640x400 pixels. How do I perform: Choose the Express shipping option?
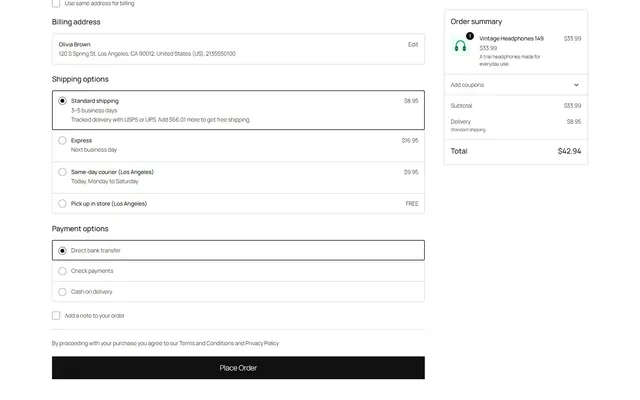[x=62, y=140]
